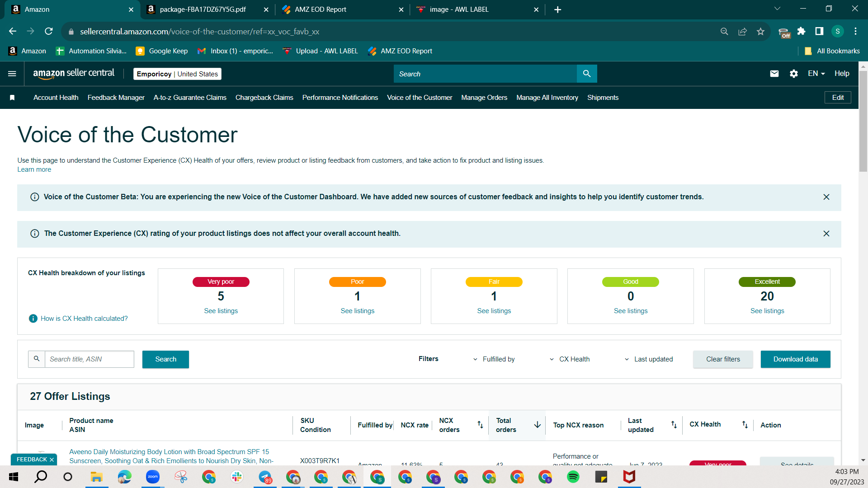Open the Chrome profile avatar S
Viewport: 868px width, 488px height.
pyautogui.click(x=838, y=31)
